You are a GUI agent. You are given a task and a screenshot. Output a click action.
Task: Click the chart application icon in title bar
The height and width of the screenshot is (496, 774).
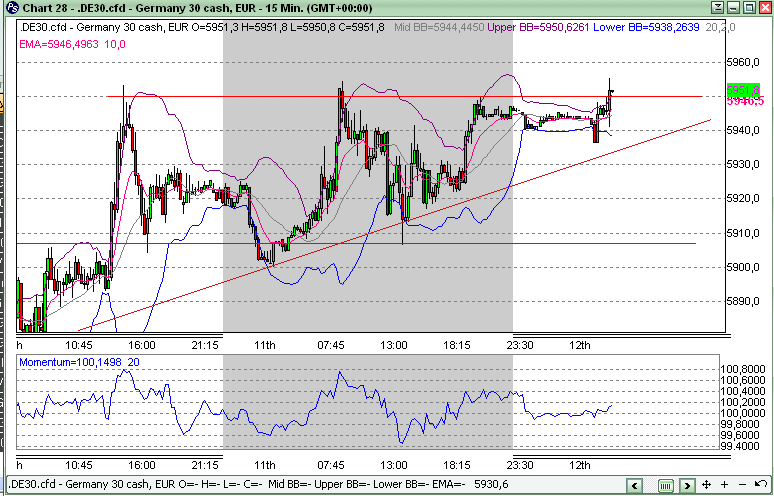tap(13, 7)
